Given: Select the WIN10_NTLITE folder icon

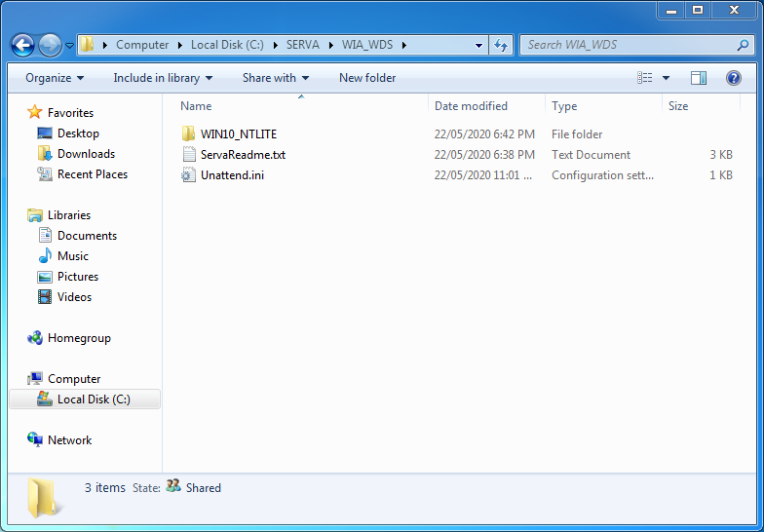Looking at the screenshot, I should 189,134.
